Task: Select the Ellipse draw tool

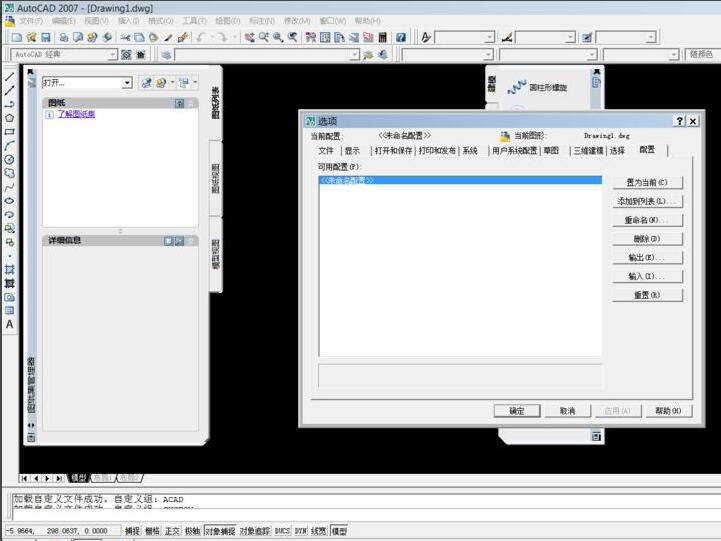Action: [x=9, y=201]
